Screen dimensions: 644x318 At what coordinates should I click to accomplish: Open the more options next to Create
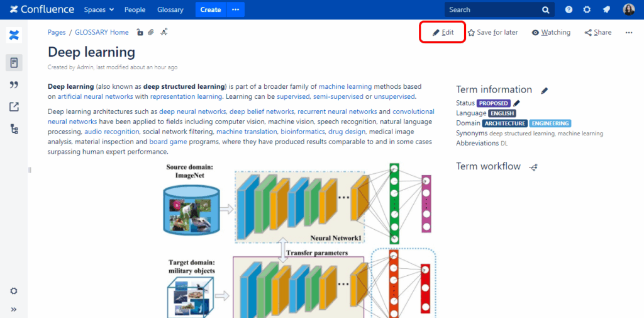pyautogui.click(x=236, y=9)
